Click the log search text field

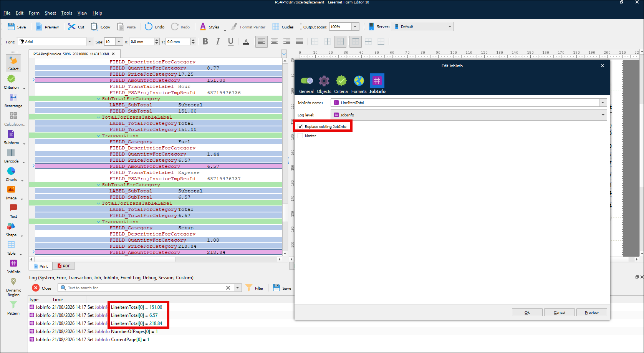(146, 288)
